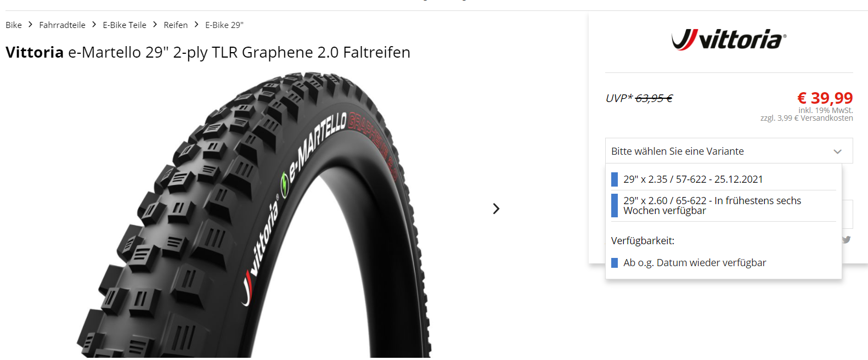Click the chevron after Reifen breadcrumb
Viewport: 868px width, 360px height.
[196, 25]
